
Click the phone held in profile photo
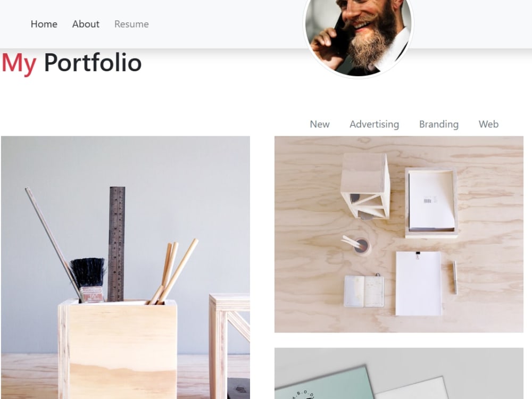pos(340,39)
